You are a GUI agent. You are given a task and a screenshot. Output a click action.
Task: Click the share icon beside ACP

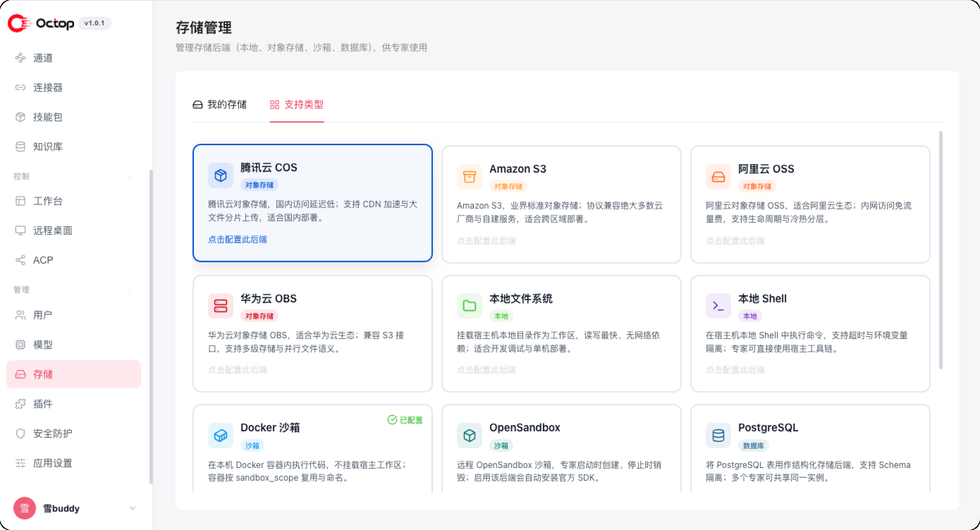[20, 260]
